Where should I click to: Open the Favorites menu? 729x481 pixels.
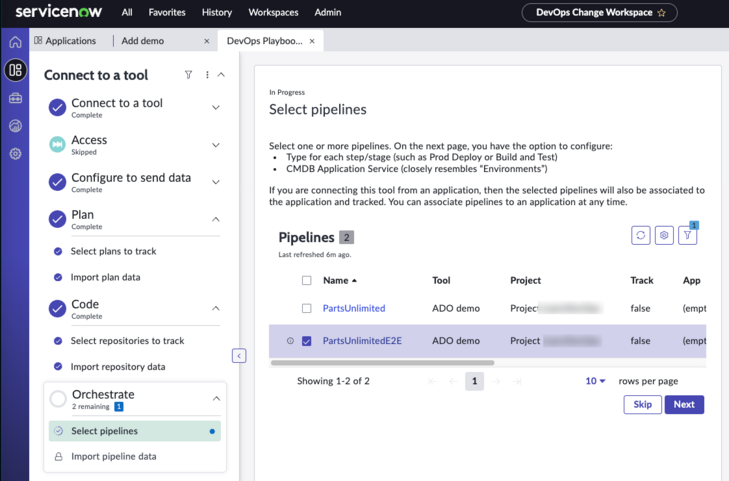167,13
